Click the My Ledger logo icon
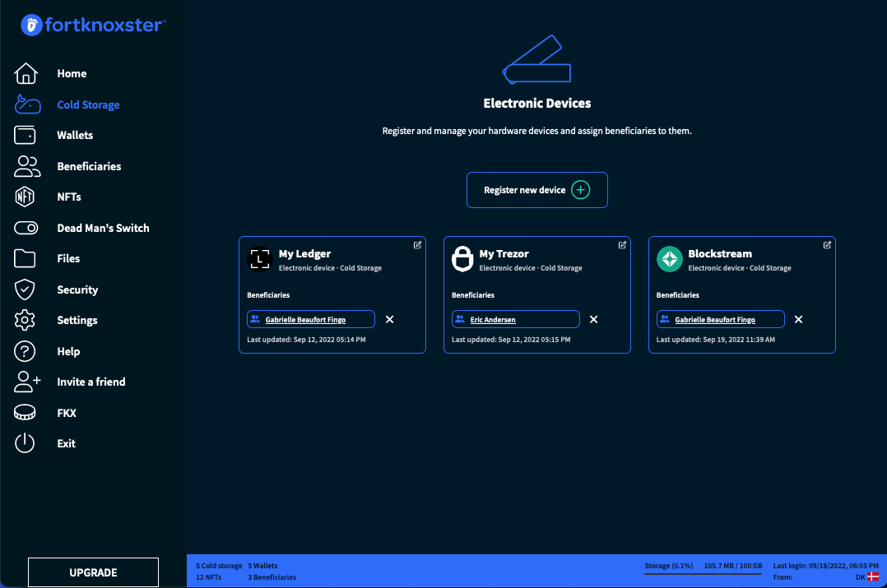 pyautogui.click(x=260, y=260)
